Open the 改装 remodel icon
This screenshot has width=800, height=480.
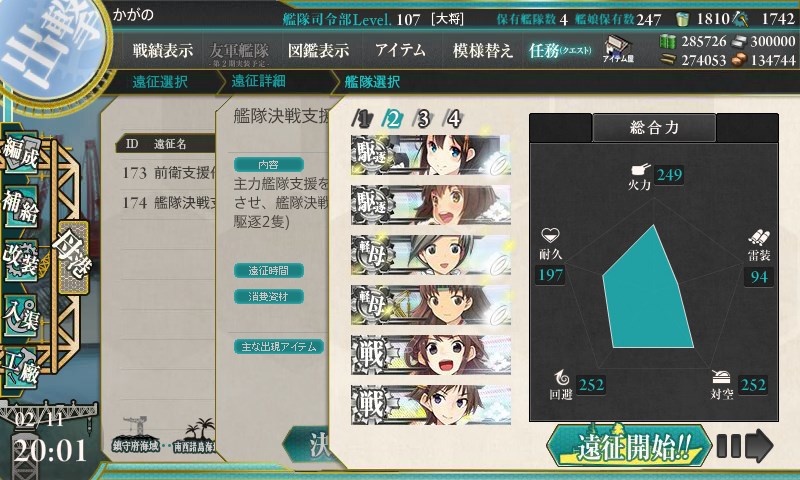point(20,260)
